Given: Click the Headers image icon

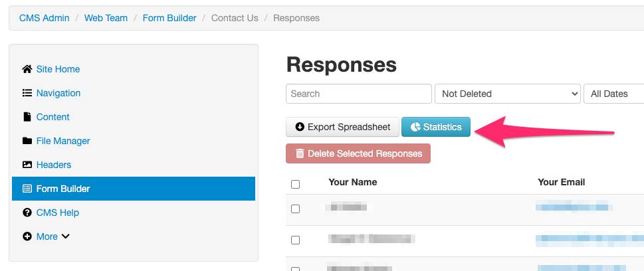Looking at the screenshot, I should tap(27, 165).
